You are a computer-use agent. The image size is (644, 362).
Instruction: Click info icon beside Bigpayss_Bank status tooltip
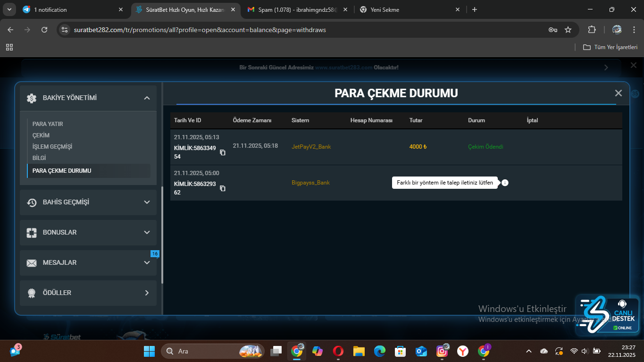click(x=505, y=183)
